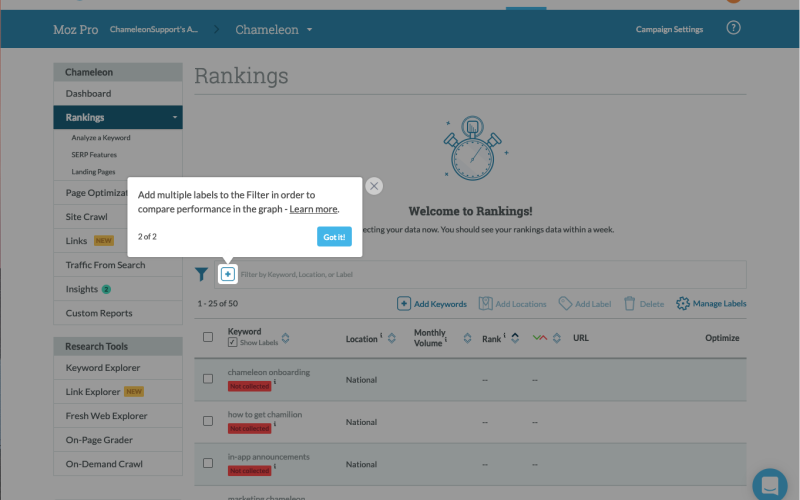
Task: Sort table by Location column arrows
Action: pos(391,338)
